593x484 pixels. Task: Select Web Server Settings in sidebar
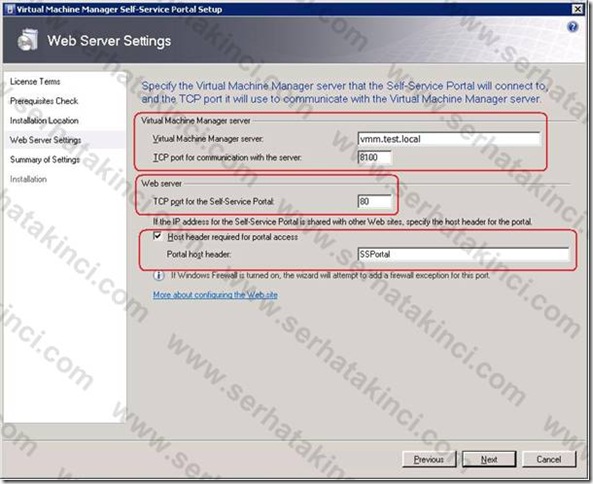tap(45, 140)
